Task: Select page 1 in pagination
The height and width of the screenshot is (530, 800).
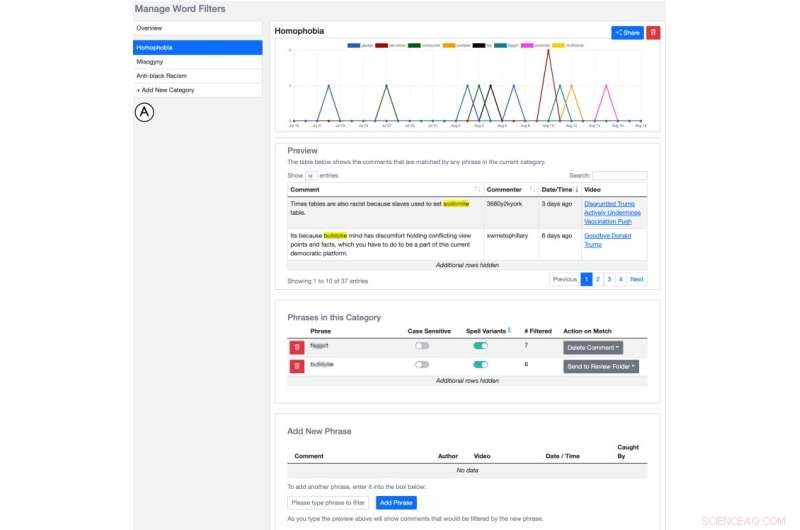Action: (586, 280)
